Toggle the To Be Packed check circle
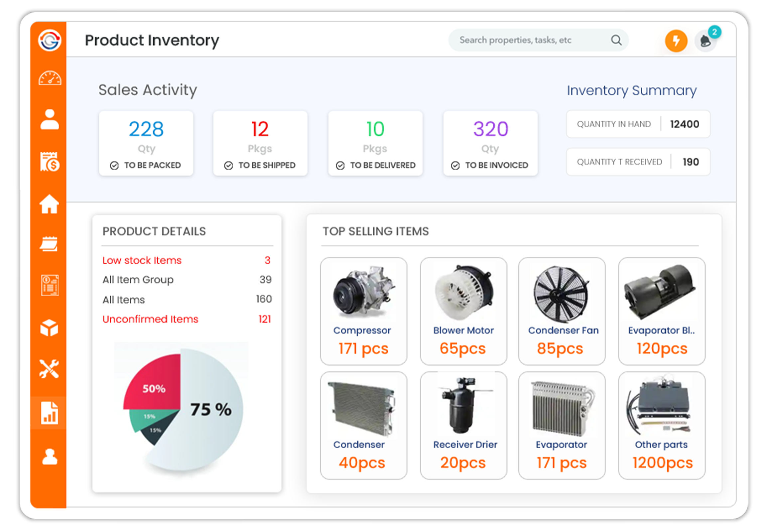This screenshot has width=768, height=532. click(x=114, y=166)
